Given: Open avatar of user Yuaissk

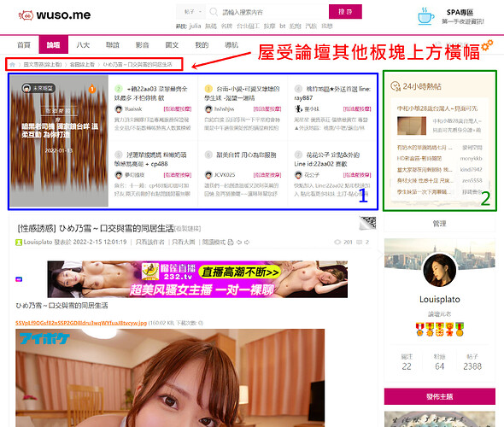Looking at the screenshot, I should (119, 109).
